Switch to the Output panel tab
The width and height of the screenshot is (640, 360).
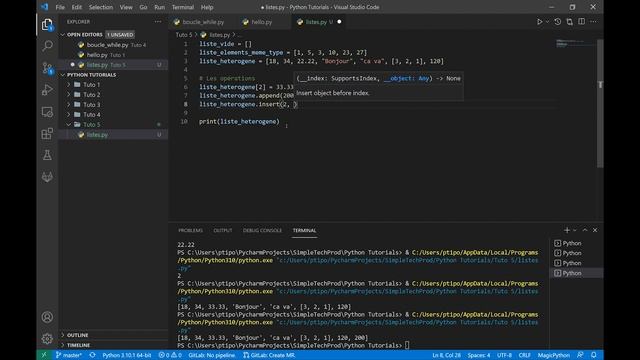(222, 231)
